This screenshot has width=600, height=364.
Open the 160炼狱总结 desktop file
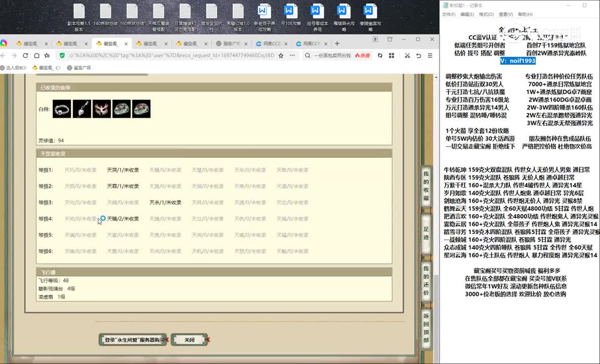(132, 15)
